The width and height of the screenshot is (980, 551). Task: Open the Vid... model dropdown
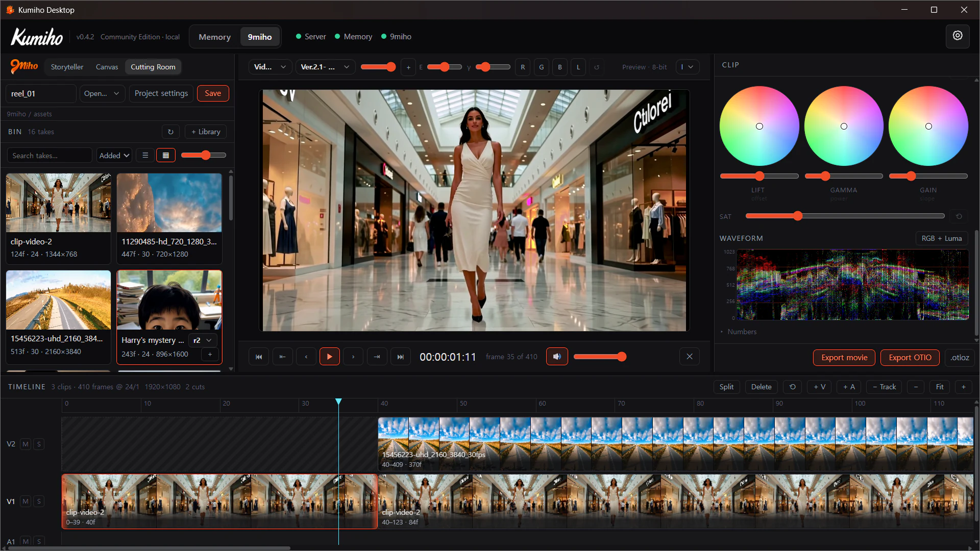pyautogui.click(x=270, y=67)
